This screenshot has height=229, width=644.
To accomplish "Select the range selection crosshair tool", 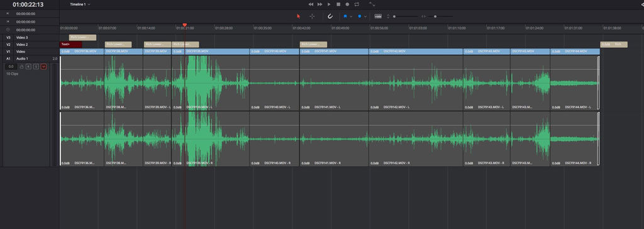I will 312,16.
